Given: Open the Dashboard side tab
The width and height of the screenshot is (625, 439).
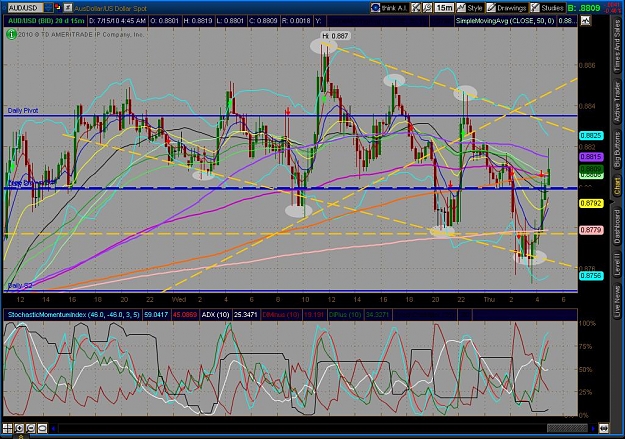Looking at the screenshot, I should (x=617, y=226).
